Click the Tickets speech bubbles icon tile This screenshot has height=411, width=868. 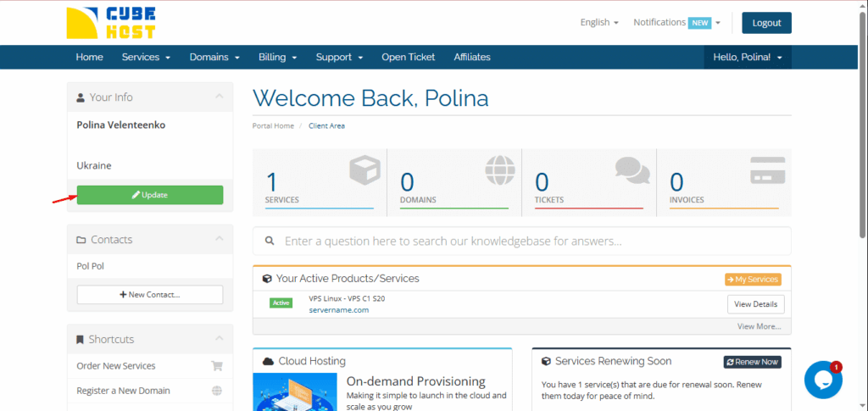(632, 171)
